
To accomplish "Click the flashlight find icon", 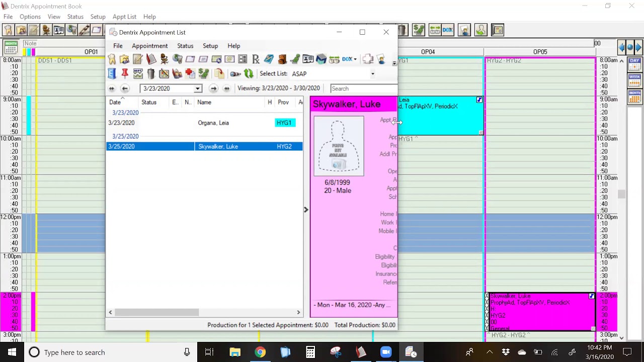I will [235, 74].
